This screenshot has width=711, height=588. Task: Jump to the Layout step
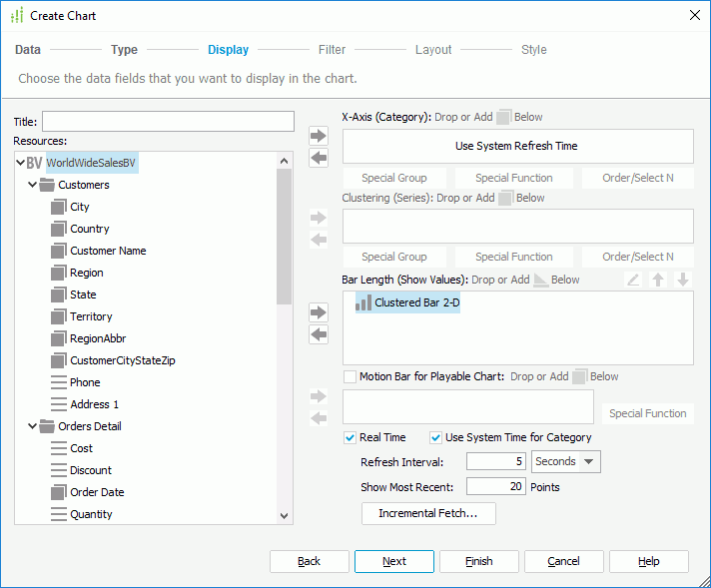[x=433, y=49]
